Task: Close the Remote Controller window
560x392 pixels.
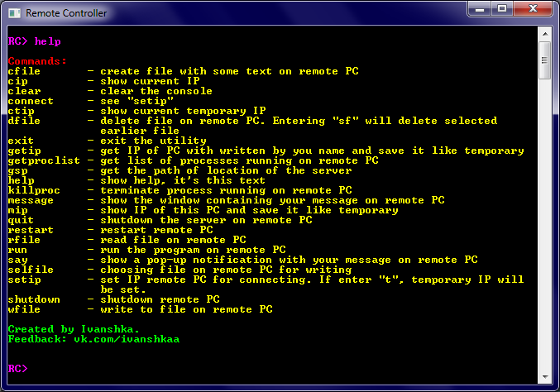Action: point(534,9)
